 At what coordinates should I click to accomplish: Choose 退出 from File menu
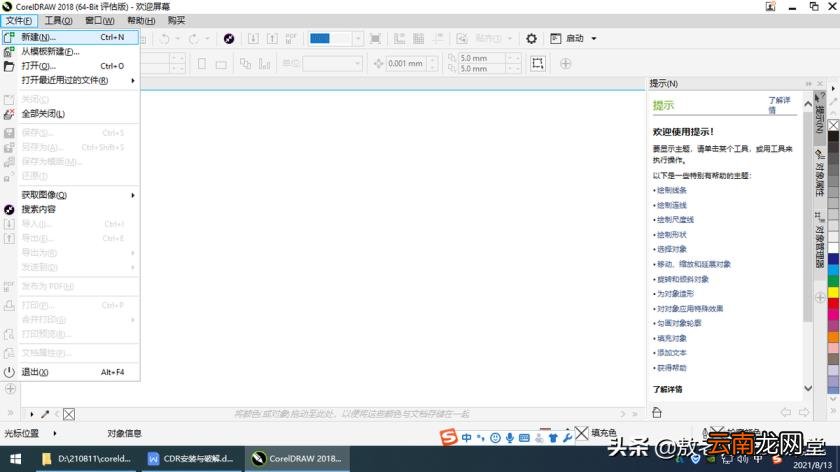coord(70,372)
